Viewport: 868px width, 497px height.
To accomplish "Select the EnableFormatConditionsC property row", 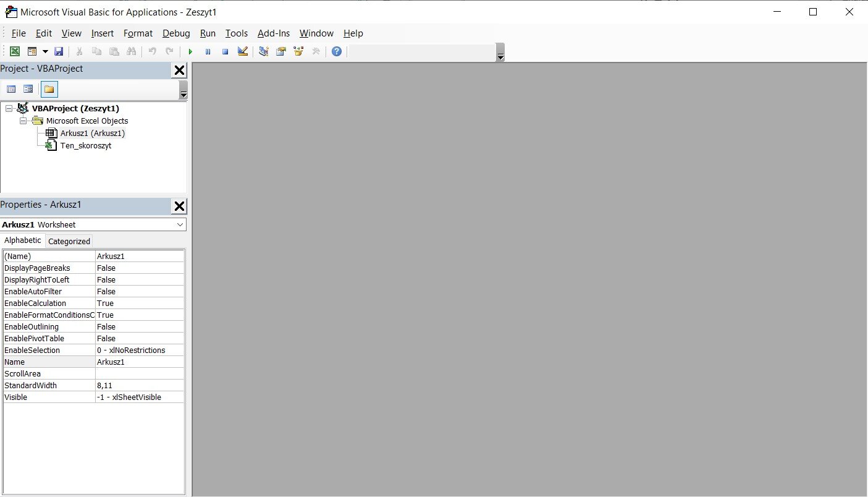I will [x=93, y=315].
